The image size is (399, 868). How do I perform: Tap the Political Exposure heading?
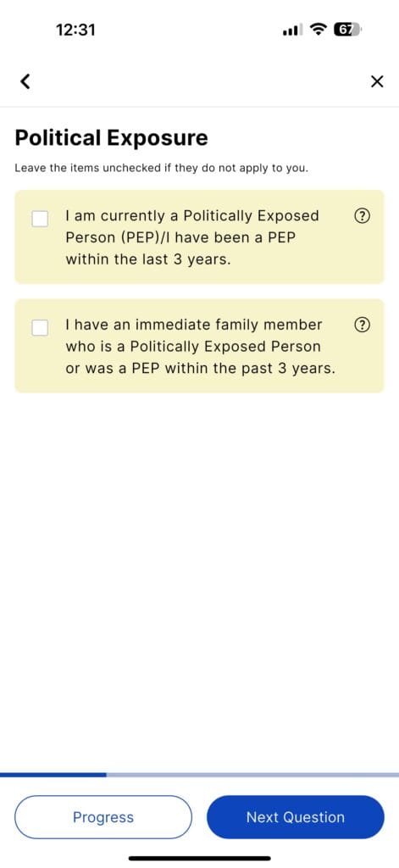(x=111, y=138)
